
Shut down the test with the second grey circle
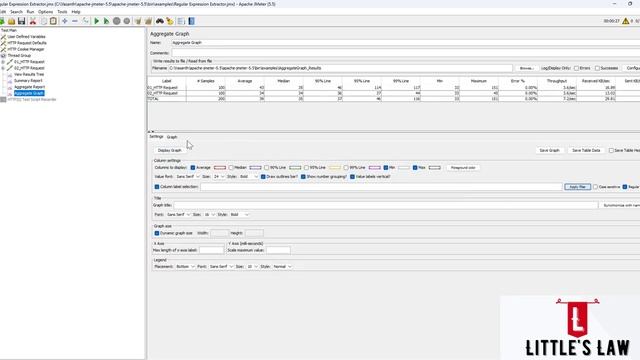click(127, 21)
